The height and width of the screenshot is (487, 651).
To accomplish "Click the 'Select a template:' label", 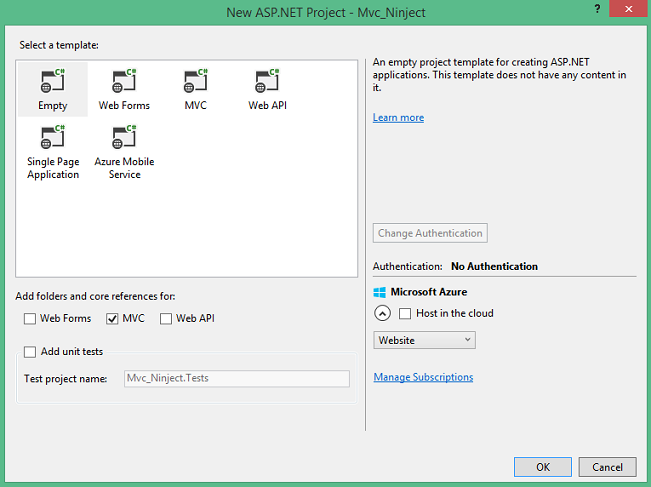I will coord(59,45).
